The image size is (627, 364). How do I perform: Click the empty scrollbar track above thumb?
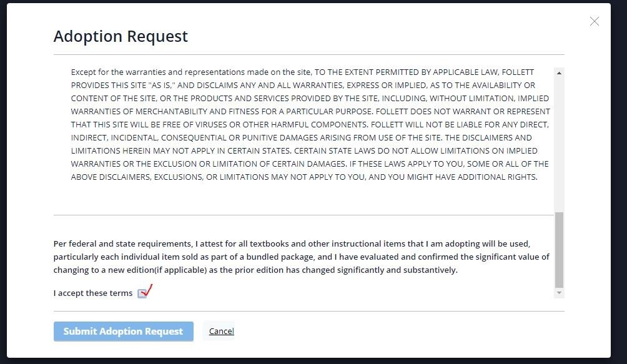559,144
